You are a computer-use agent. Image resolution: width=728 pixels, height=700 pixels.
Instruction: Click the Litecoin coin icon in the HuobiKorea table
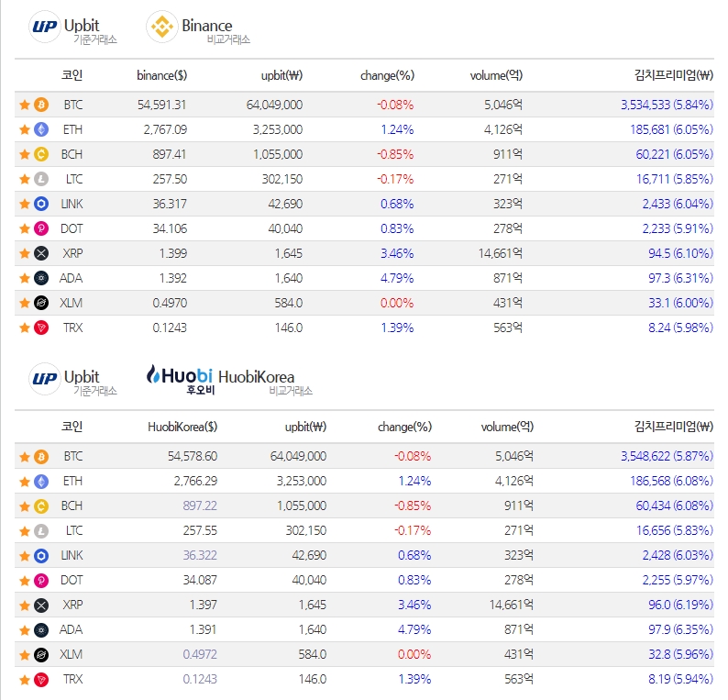[x=41, y=531]
